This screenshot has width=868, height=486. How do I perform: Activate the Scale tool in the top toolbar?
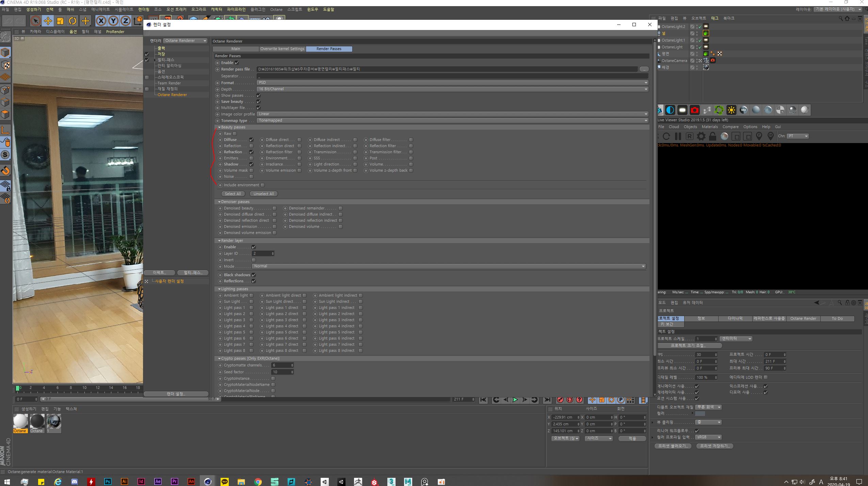click(60, 21)
